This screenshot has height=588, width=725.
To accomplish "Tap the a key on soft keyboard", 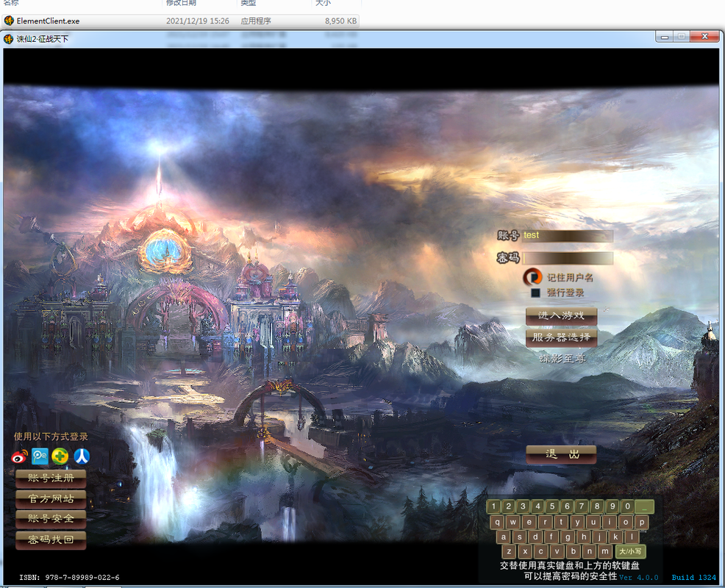I will 504,537.
